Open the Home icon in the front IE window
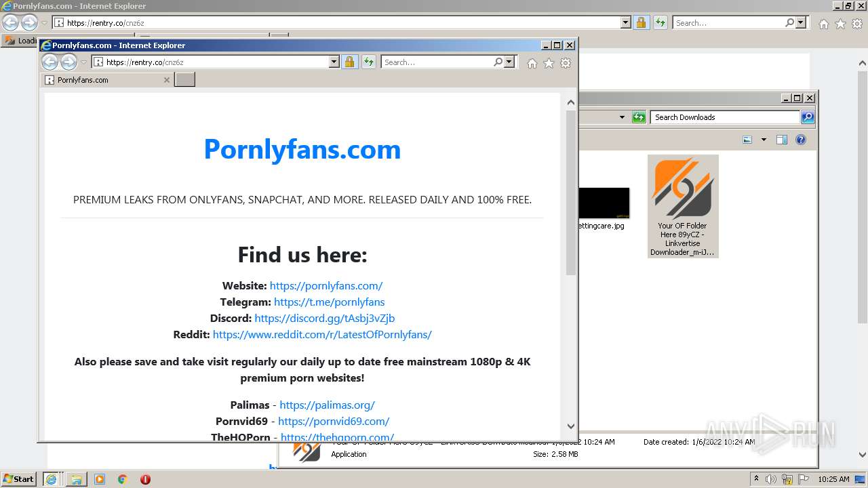Image resolution: width=868 pixels, height=488 pixels. coord(532,63)
